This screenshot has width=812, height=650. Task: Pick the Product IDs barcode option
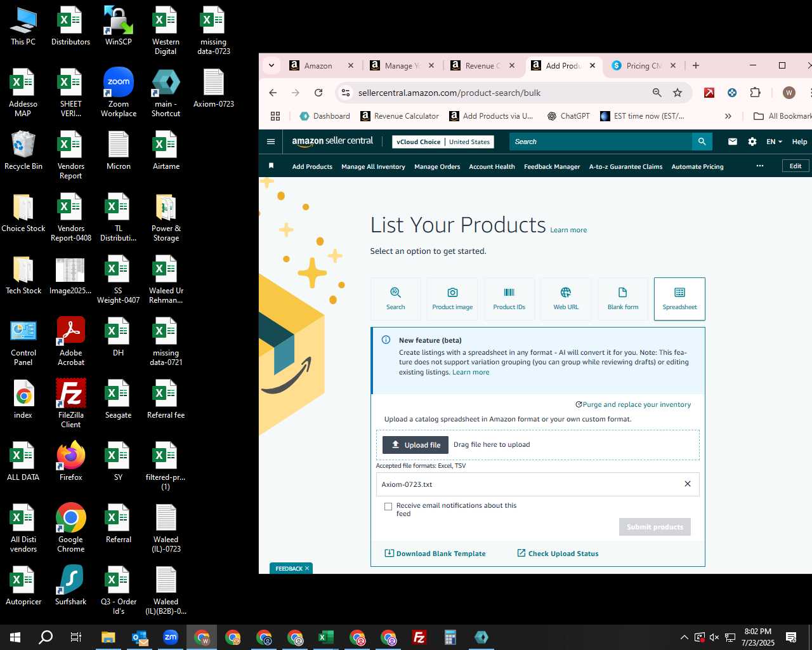pyautogui.click(x=509, y=299)
